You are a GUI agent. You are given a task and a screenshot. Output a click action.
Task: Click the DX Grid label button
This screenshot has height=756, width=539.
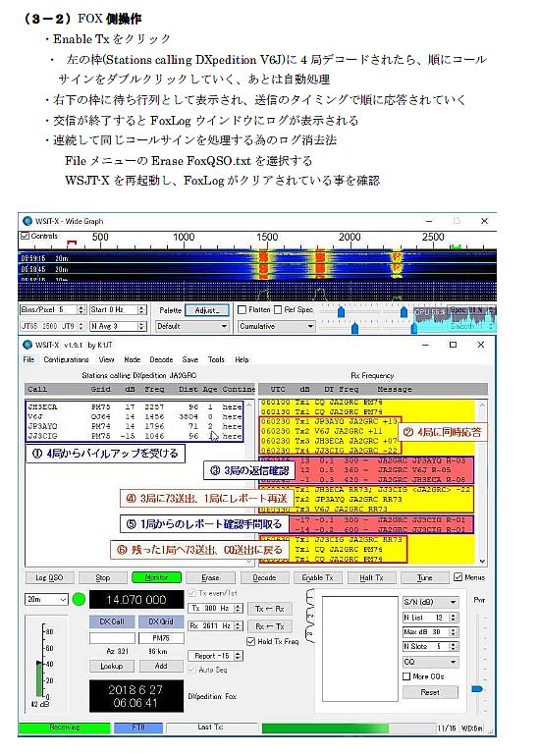[x=161, y=621]
